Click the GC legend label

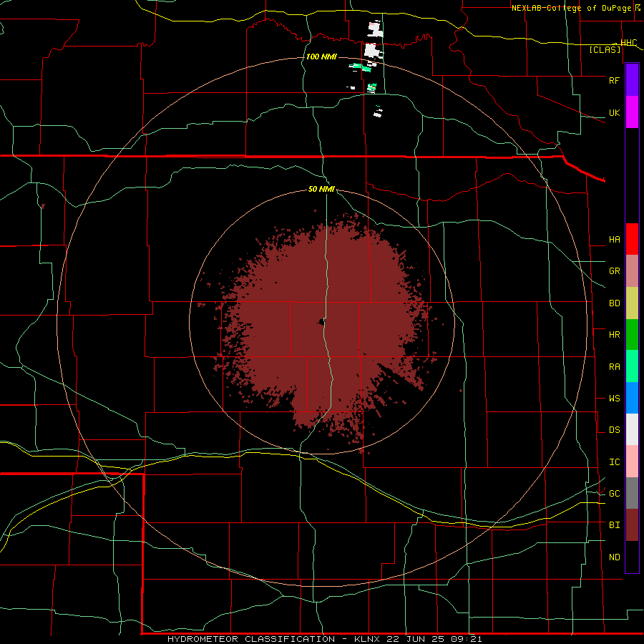614,494
